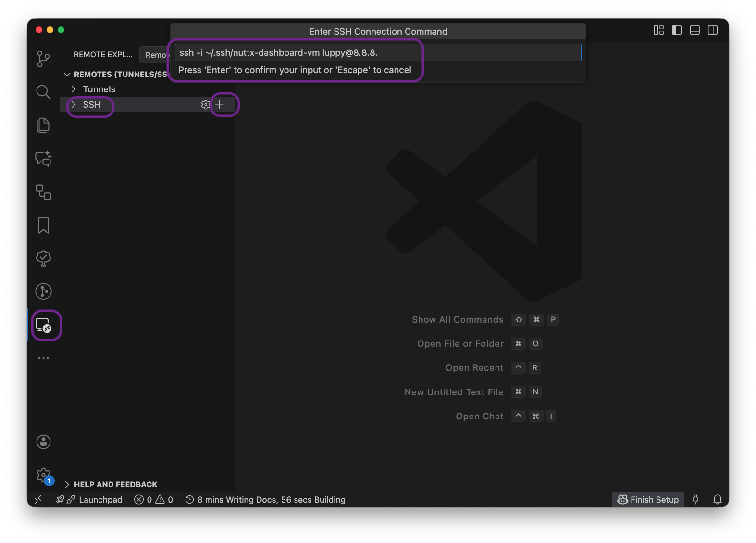
Task: Open the Manage gear icon
Action: (x=43, y=475)
